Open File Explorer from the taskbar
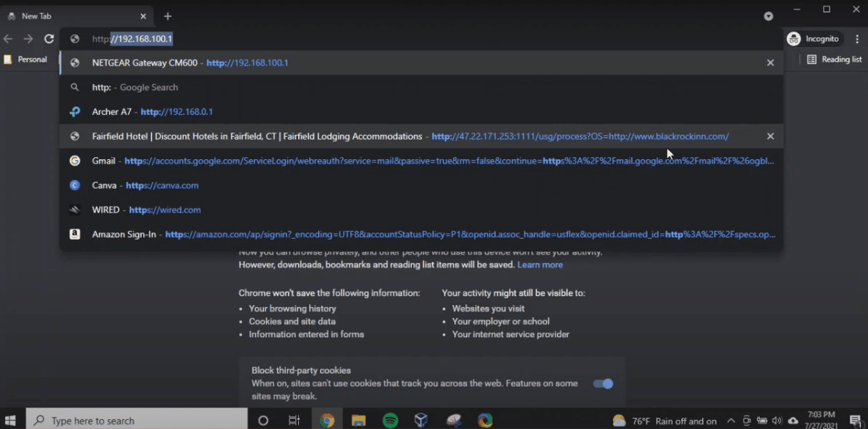868x429 pixels. tap(359, 421)
